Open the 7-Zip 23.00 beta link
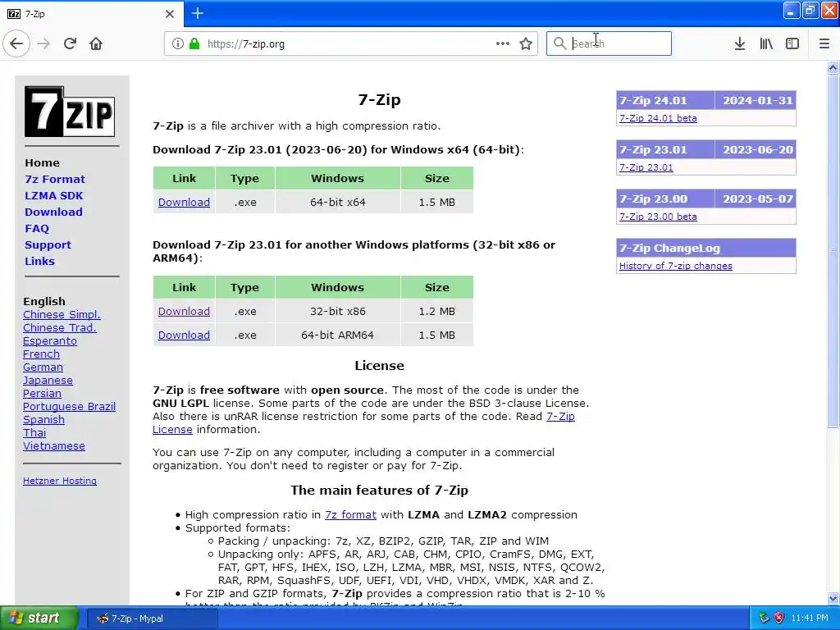 [x=658, y=217]
